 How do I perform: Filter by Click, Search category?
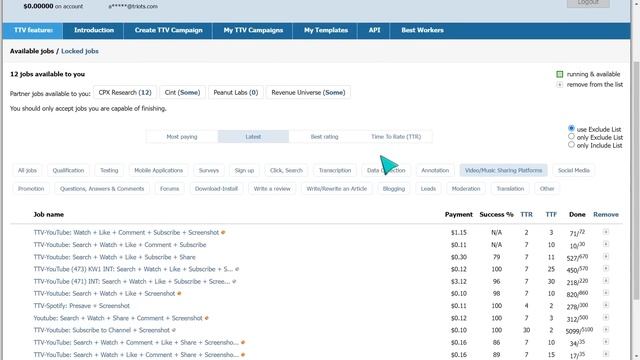coord(286,170)
